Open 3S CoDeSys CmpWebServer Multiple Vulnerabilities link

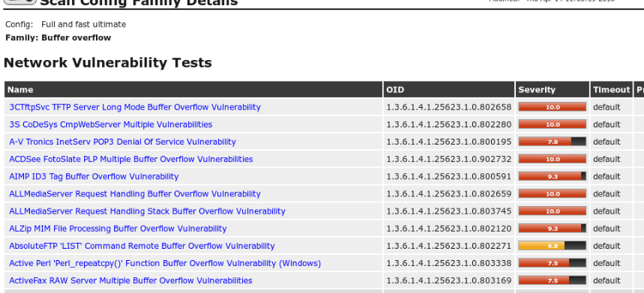(110, 124)
